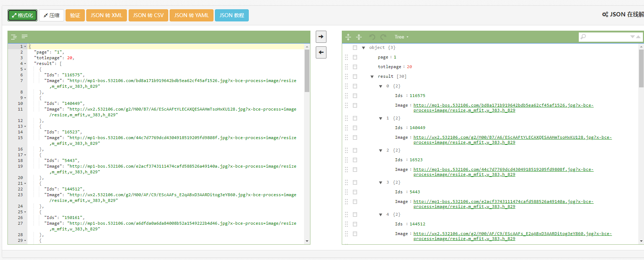Screen dimensions: 644x260
Task: Open the e2acf3743111474cafd588526a49140a.jpg image link
Action: [x=503, y=204]
